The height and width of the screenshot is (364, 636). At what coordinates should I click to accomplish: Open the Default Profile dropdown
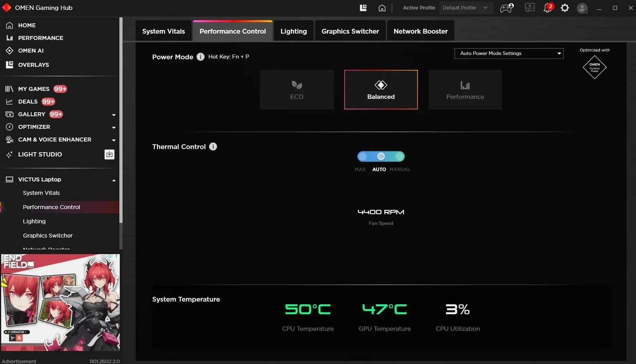tap(466, 8)
